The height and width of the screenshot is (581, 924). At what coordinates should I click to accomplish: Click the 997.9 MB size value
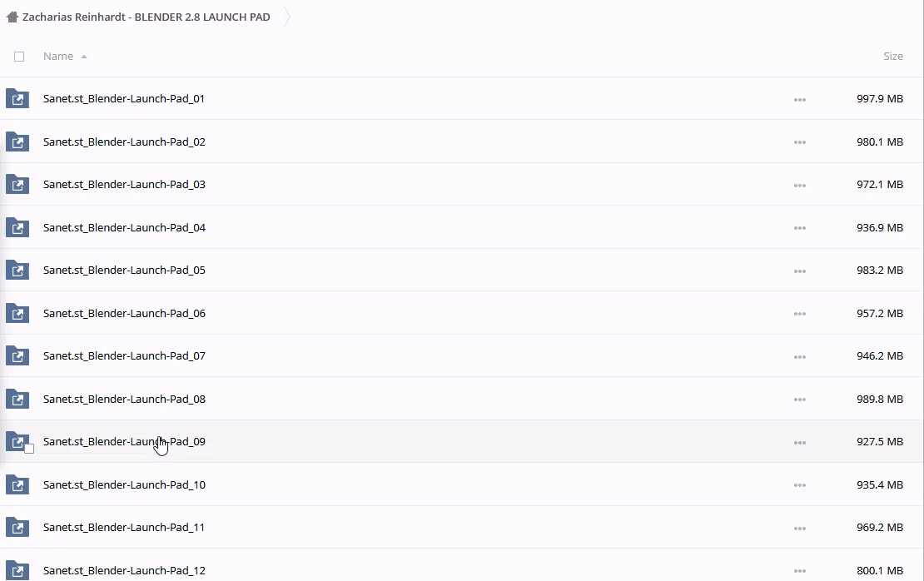[x=879, y=98]
